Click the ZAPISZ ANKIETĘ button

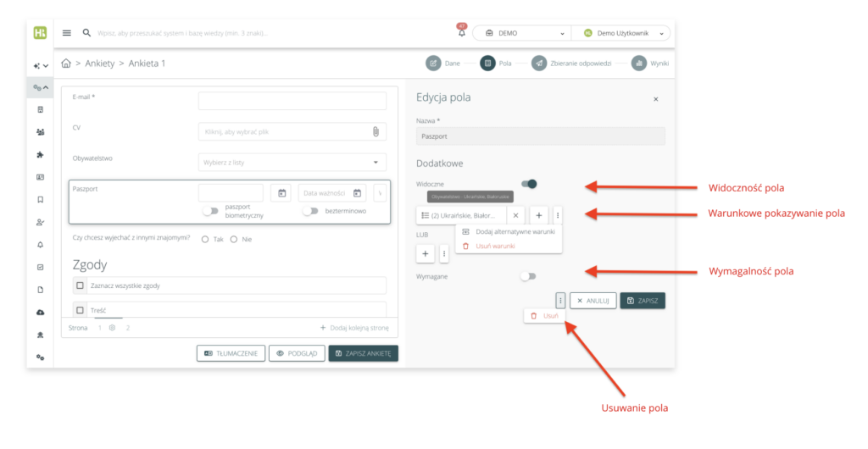point(364,353)
